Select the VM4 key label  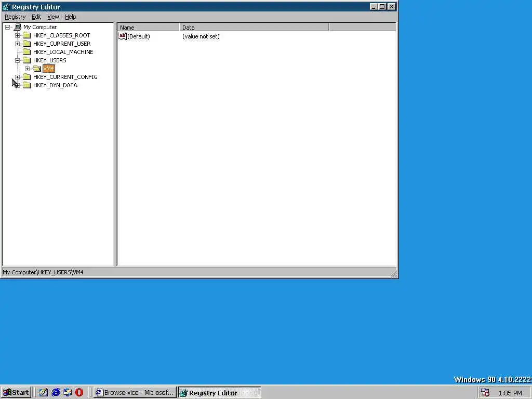(48, 69)
